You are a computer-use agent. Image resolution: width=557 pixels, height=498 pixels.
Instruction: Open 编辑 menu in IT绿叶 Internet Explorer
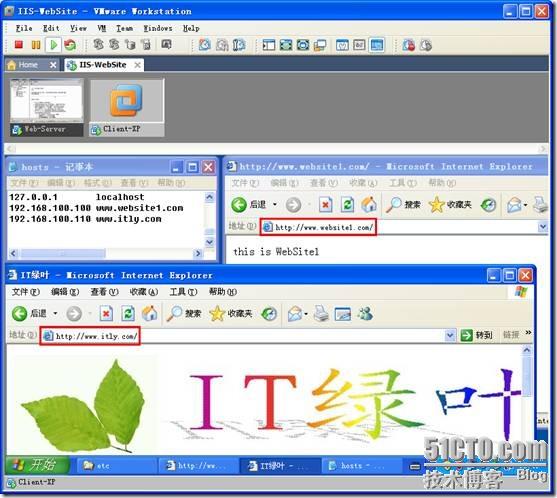click(65, 292)
